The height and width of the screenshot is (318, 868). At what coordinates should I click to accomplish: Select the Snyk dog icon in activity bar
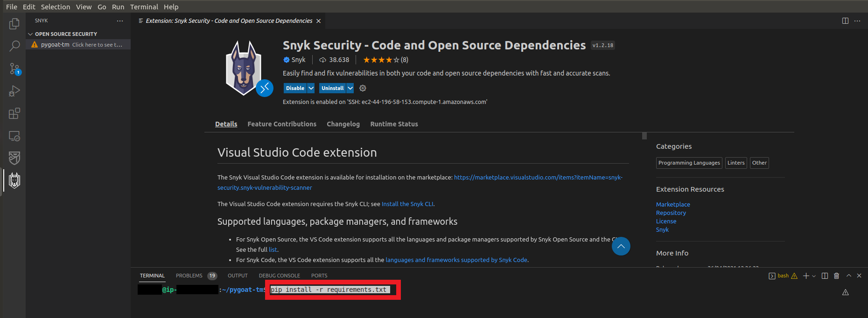(x=14, y=180)
